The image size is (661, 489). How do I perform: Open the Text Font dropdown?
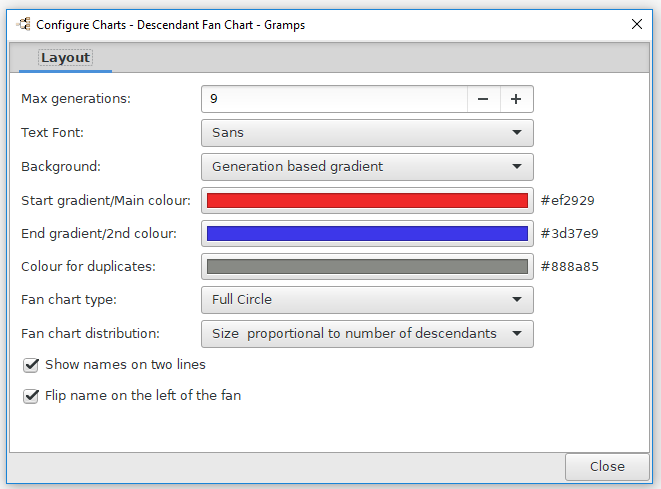(367, 133)
